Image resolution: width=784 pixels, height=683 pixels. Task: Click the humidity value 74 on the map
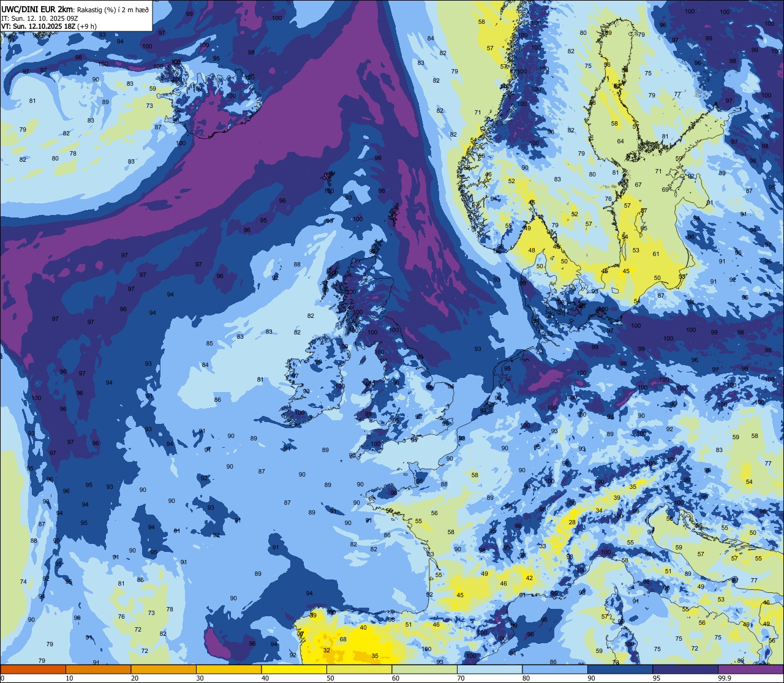pos(23,581)
